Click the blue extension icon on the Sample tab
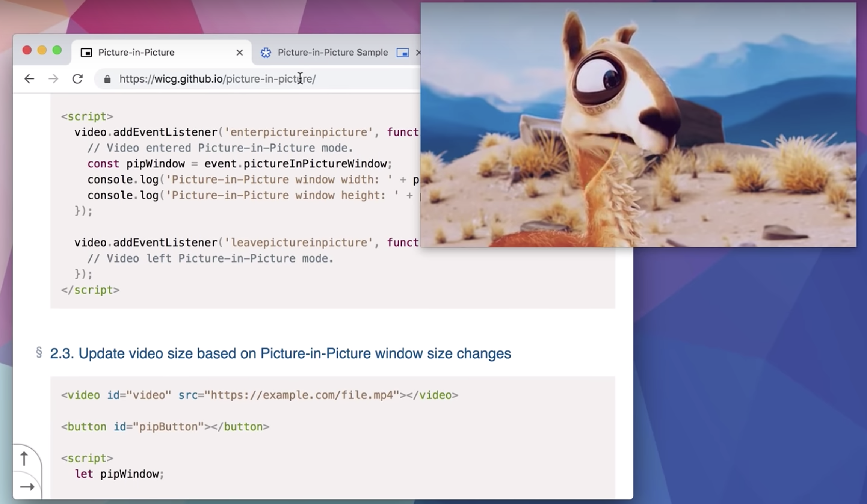Viewport: 867px width, 504px height. 266,53
